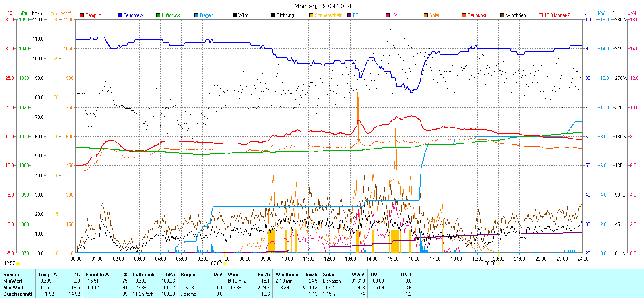Click the empty 13.0 Monat-Ø legend box
This screenshot has width=644, height=298.
tap(541, 15)
